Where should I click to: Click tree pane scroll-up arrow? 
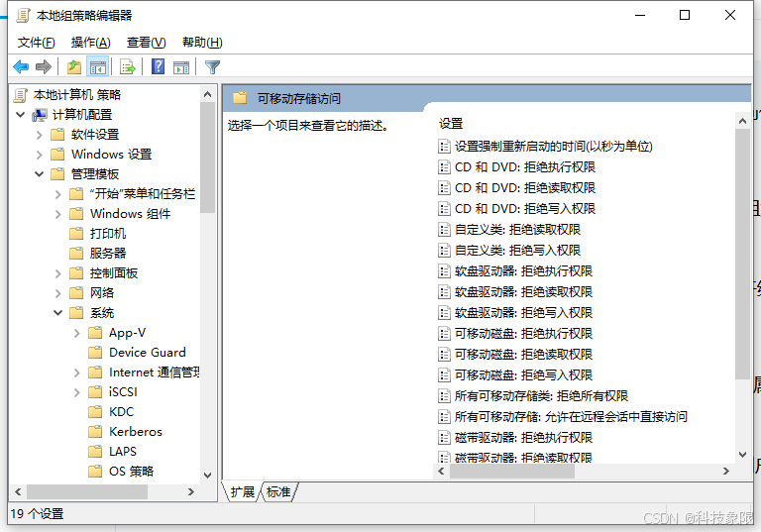(208, 94)
